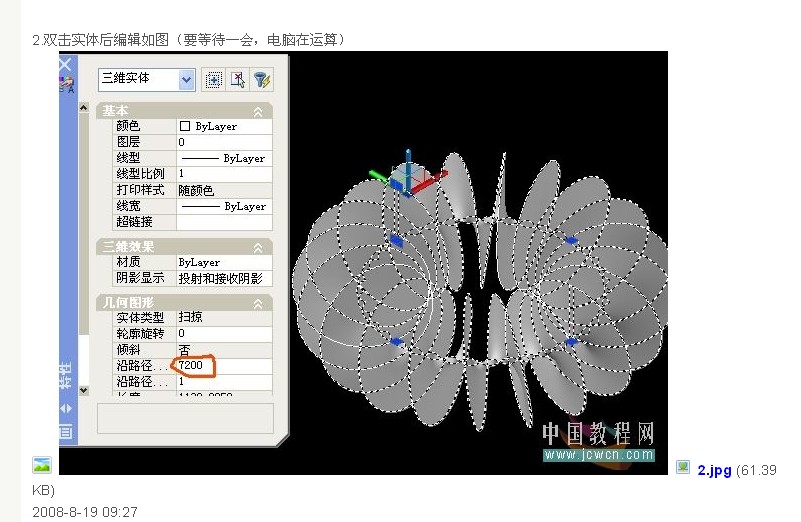801x522 pixels.
Task: Click the green Y axis of the gizmo
Action: pyautogui.click(x=380, y=176)
